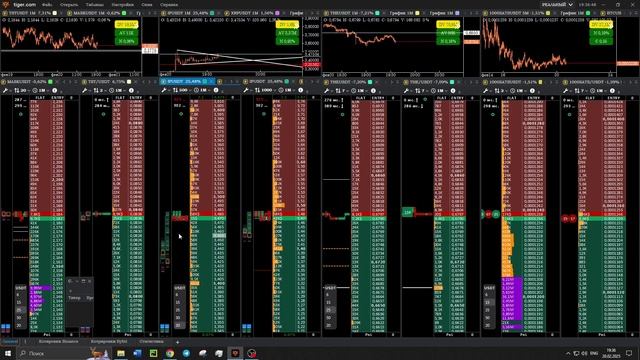The width and height of the screenshot is (640, 360).
Task: Open the Файл menu
Action: 47,5
